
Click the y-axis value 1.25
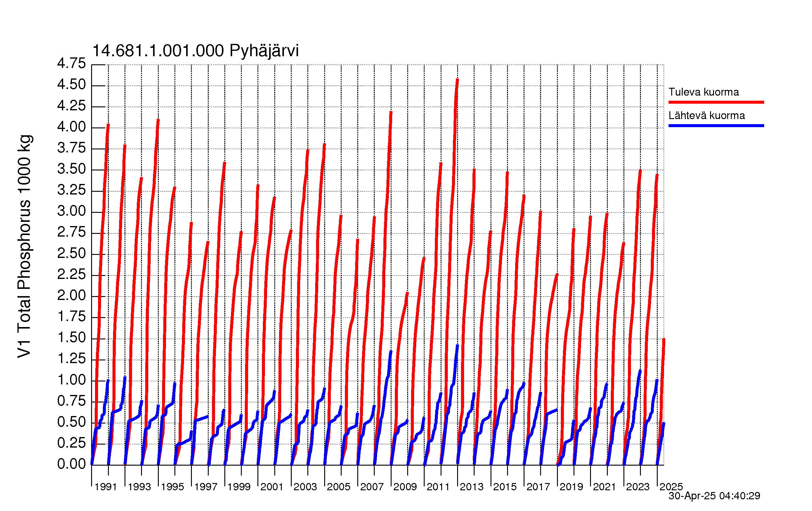click(x=72, y=358)
